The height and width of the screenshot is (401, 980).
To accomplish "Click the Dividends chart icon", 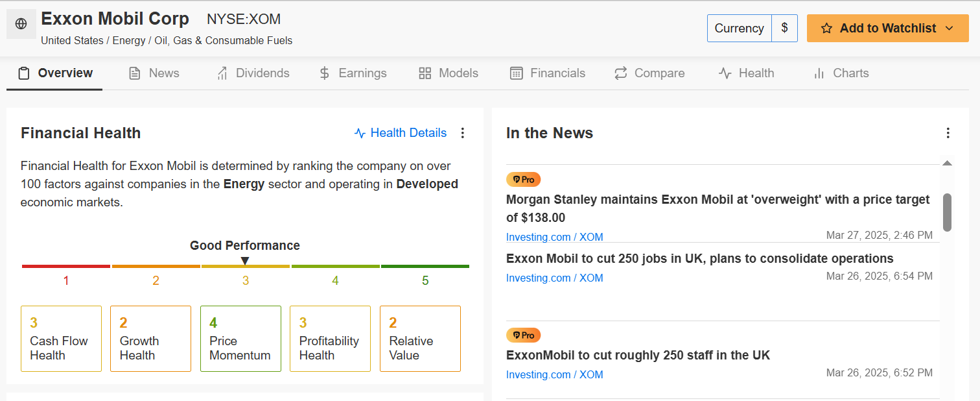I will coord(222,73).
